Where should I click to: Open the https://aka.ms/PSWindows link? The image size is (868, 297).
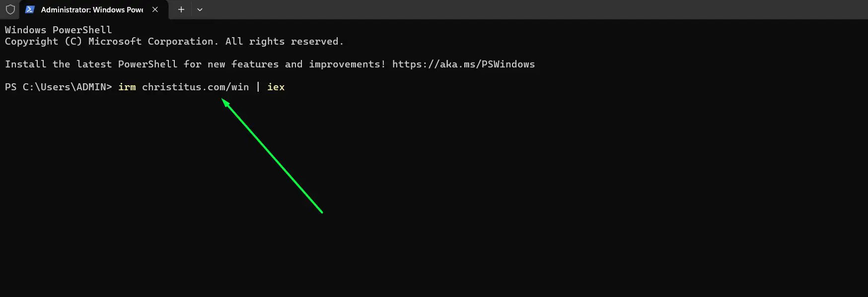click(463, 64)
